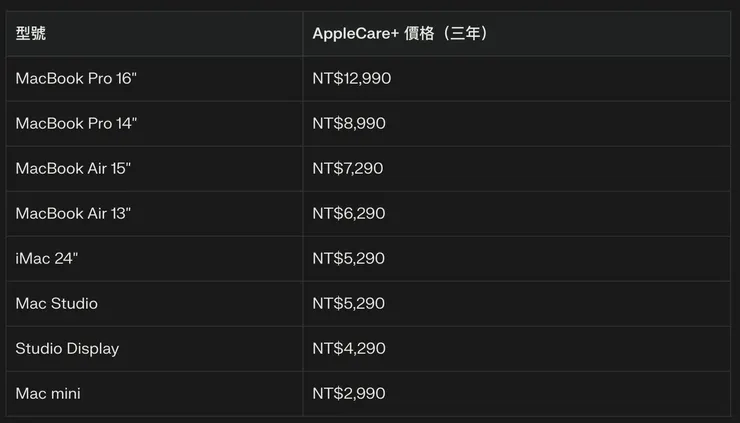
Task: Click the NT$2,990 price cell
Action: pyautogui.click(x=348, y=394)
